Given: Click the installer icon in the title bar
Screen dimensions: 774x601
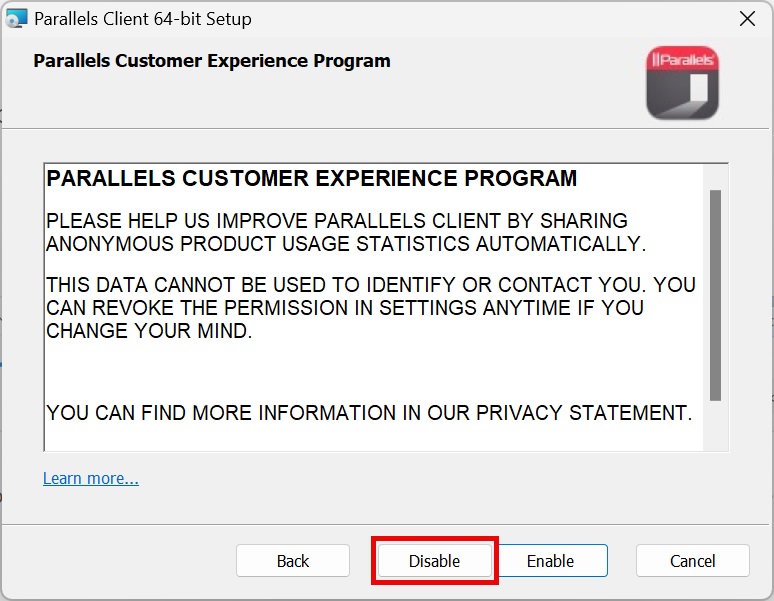Looking at the screenshot, I should click(x=16, y=18).
